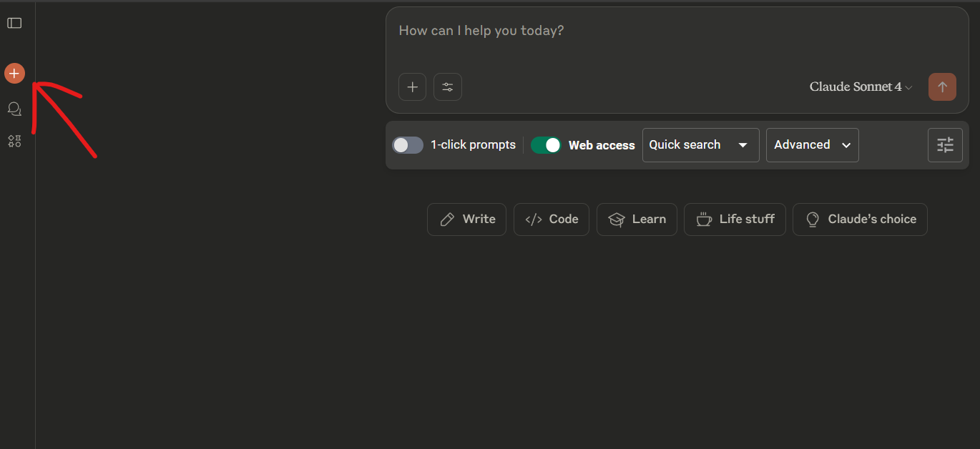Expand the Advanced dropdown
The image size is (980, 449).
(812, 145)
